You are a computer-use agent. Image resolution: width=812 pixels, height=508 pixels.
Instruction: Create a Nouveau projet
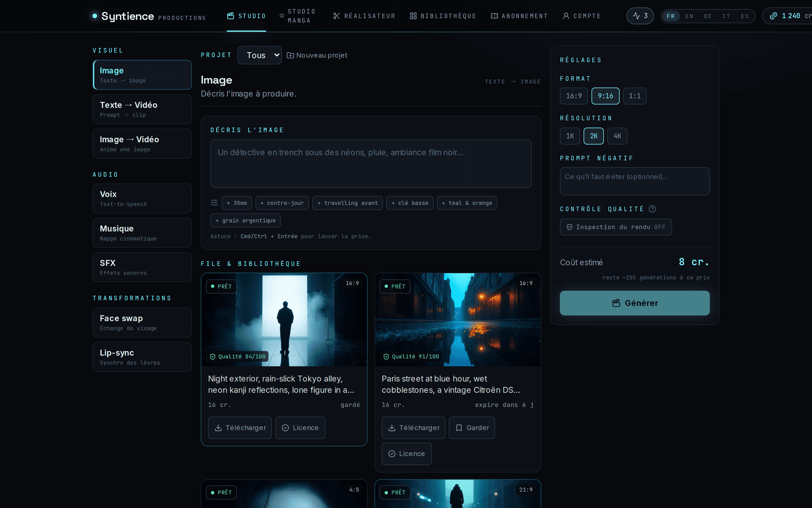pyautogui.click(x=317, y=55)
